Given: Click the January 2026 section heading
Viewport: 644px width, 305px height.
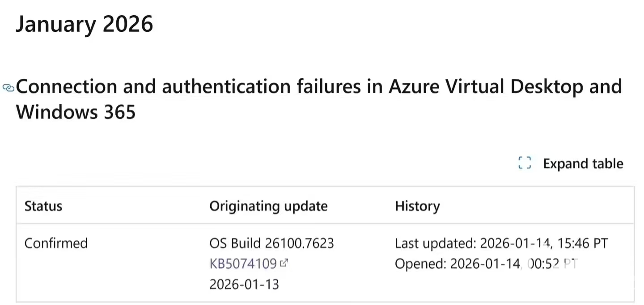Looking at the screenshot, I should (x=85, y=24).
